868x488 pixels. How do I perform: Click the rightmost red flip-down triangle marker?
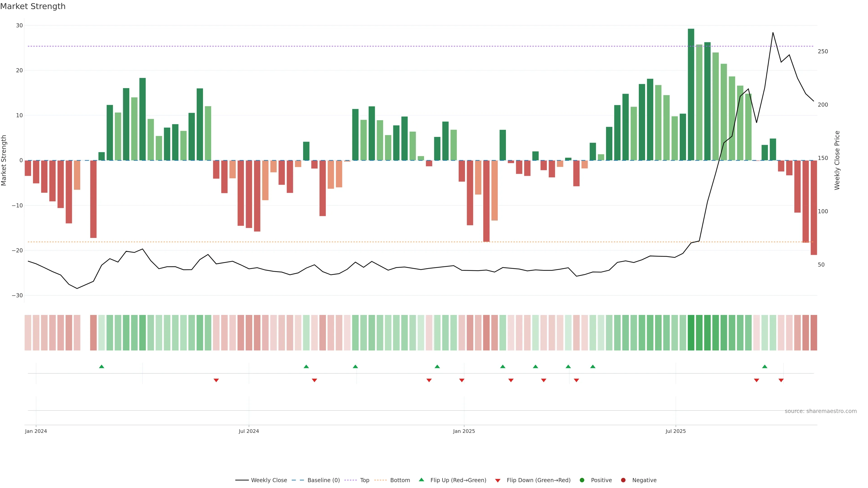pyautogui.click(x=781, y=380)
